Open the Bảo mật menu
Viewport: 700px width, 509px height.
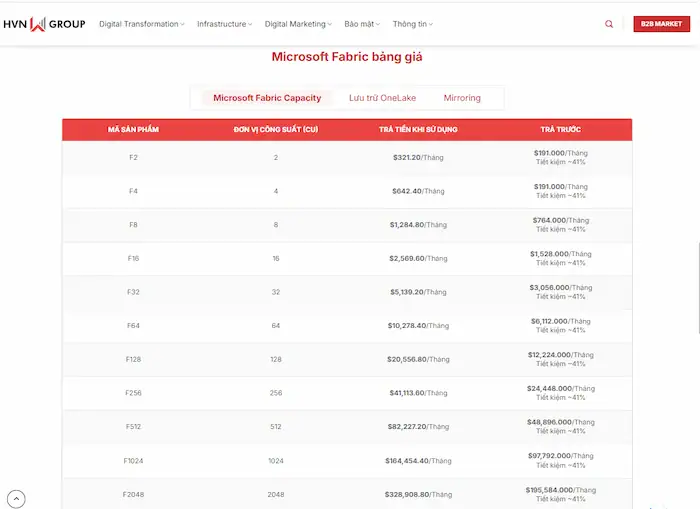(361, 24)
